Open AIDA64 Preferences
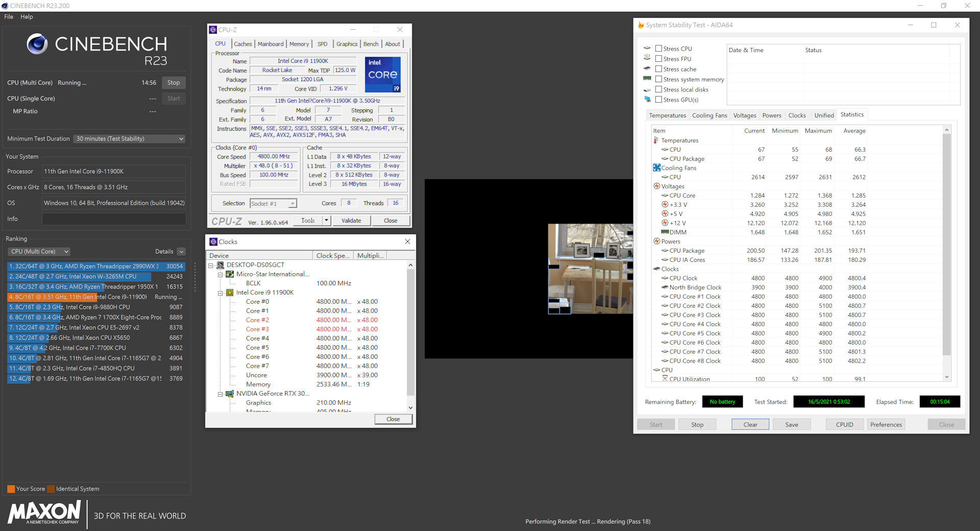The height and width of the screenshot is (531, 980). pos(886,424)
